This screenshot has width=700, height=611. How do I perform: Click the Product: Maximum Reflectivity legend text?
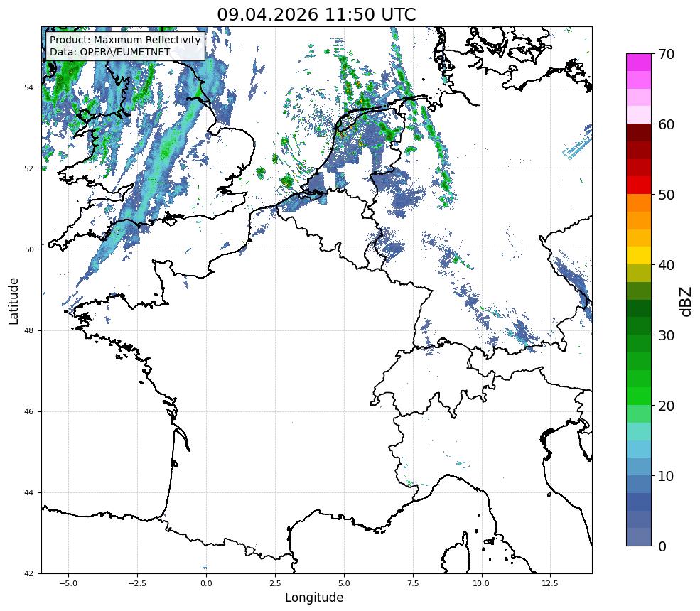click(x=125, y=40)
